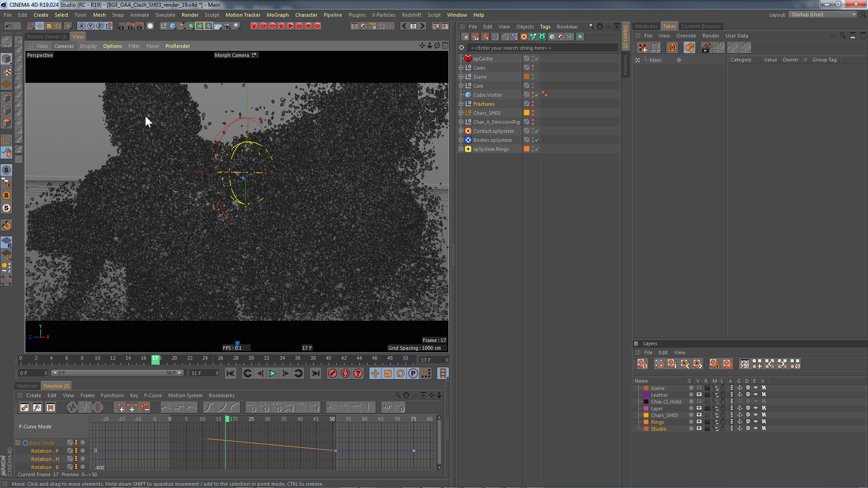The height and width of the screenshot is (488, 868).
Task: Toggle Z-axis lock icon
Action: [x=99, y=26]
